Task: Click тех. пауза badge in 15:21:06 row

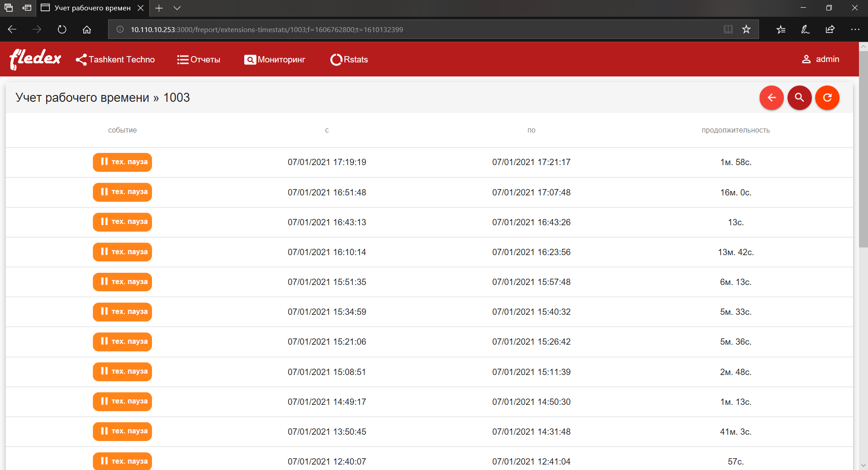Action: click(x=122, y=342)
